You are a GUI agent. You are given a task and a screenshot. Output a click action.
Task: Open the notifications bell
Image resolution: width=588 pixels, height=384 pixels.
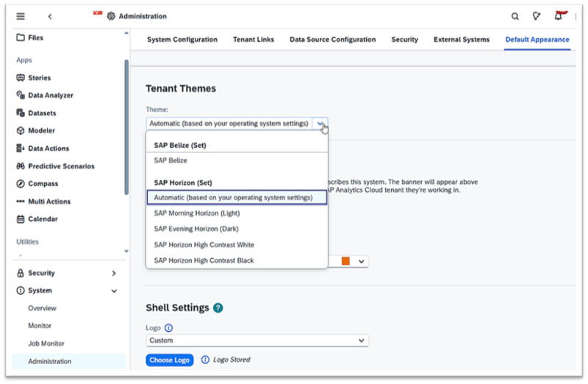560,16
